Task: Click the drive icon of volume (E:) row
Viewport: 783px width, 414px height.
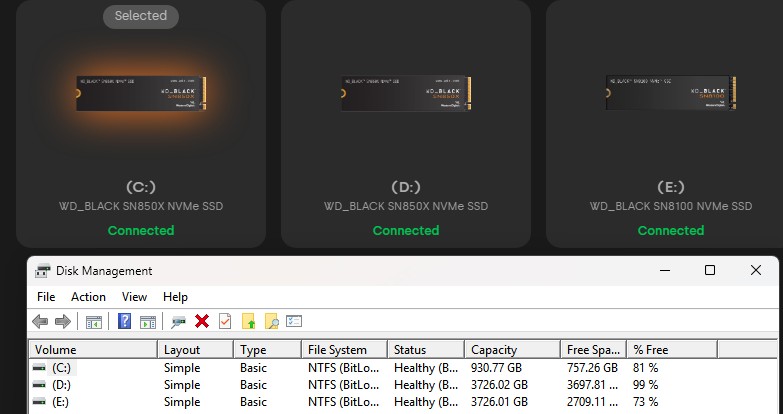Action: click(39, 402)
